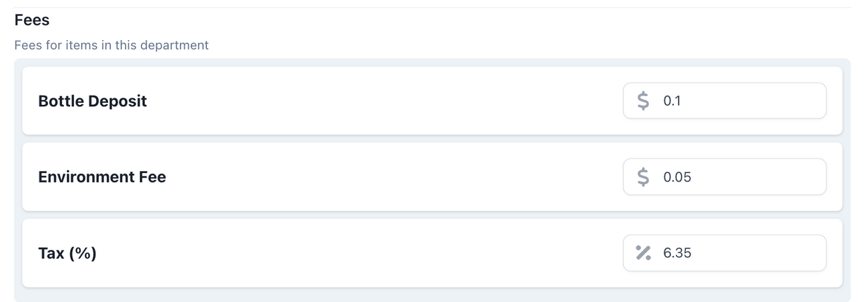This screenshot has width=868, height=302.
Task: Click the gray panel's left edge margin
Action: click(18, 177)
